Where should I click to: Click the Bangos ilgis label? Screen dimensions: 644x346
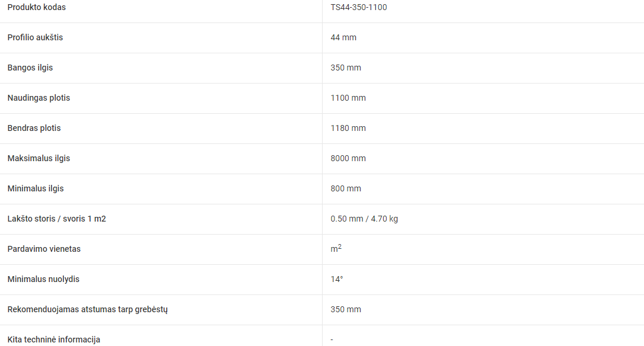point(30,68)
